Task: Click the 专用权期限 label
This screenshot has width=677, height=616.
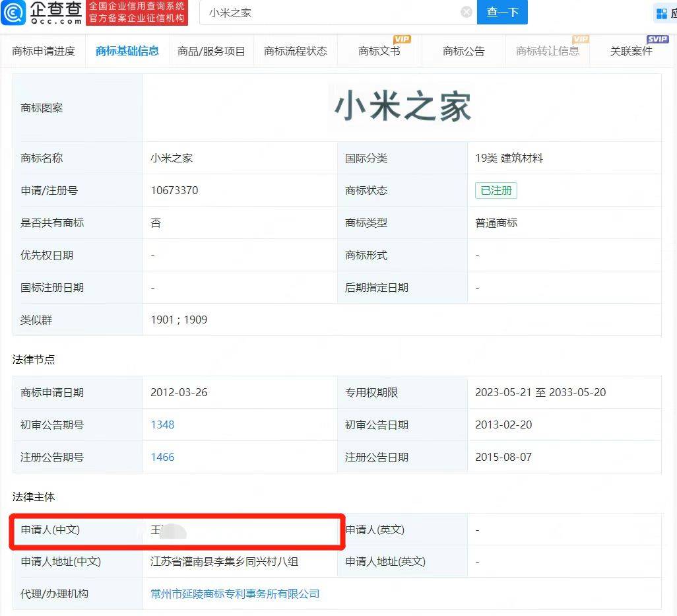Action: [371, 392]
